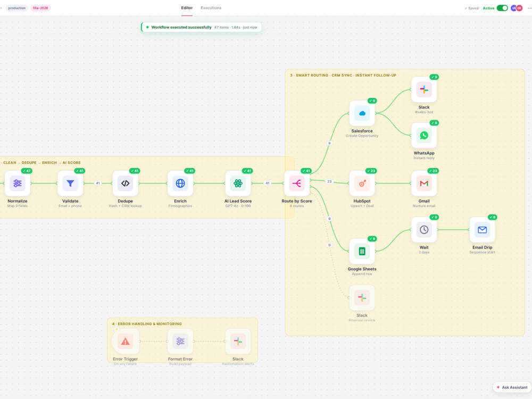Open the WhatsApp Instant reply node
The width and height of the screenshot is (532, 399).
pos(424,135)
